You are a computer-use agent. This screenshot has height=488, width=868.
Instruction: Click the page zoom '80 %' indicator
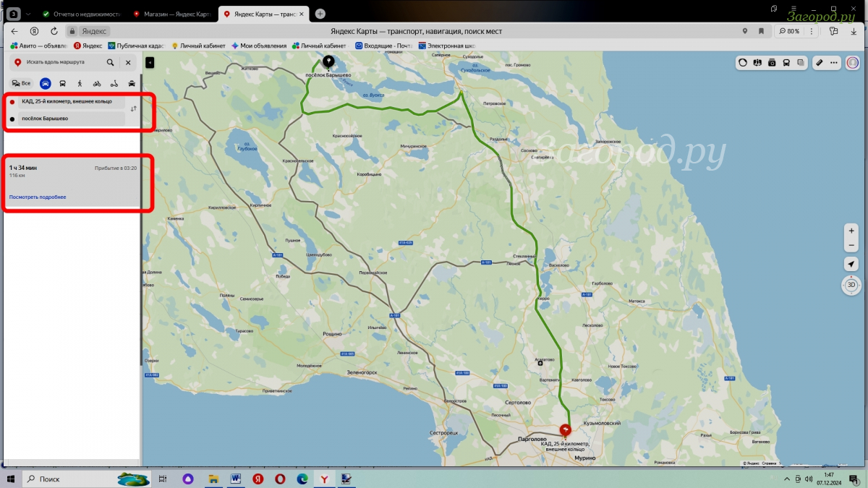click(x=789, y=31)
